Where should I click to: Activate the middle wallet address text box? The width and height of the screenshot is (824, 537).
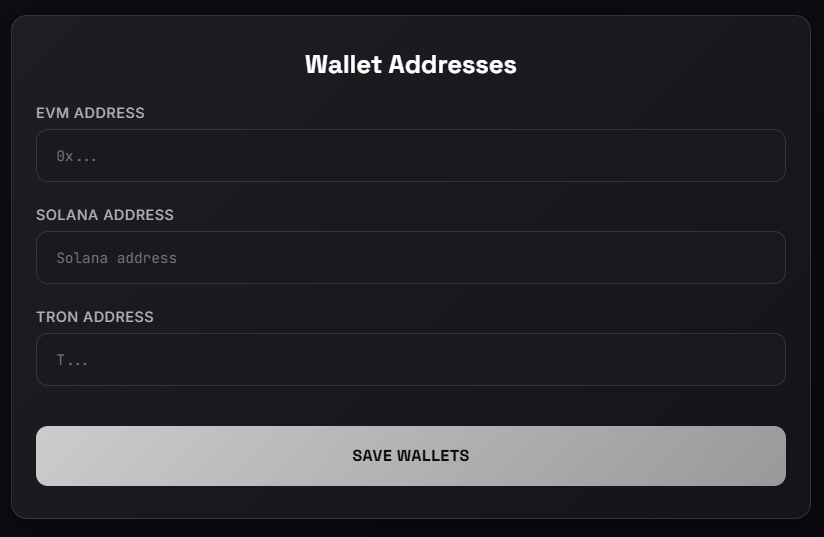point(410,258)
